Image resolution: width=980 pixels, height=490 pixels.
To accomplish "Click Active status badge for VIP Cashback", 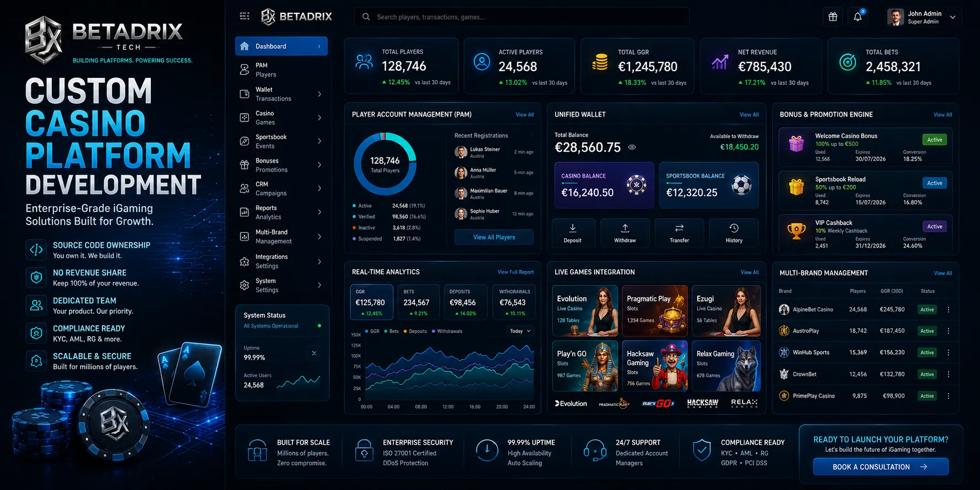I will coord(935,226).
